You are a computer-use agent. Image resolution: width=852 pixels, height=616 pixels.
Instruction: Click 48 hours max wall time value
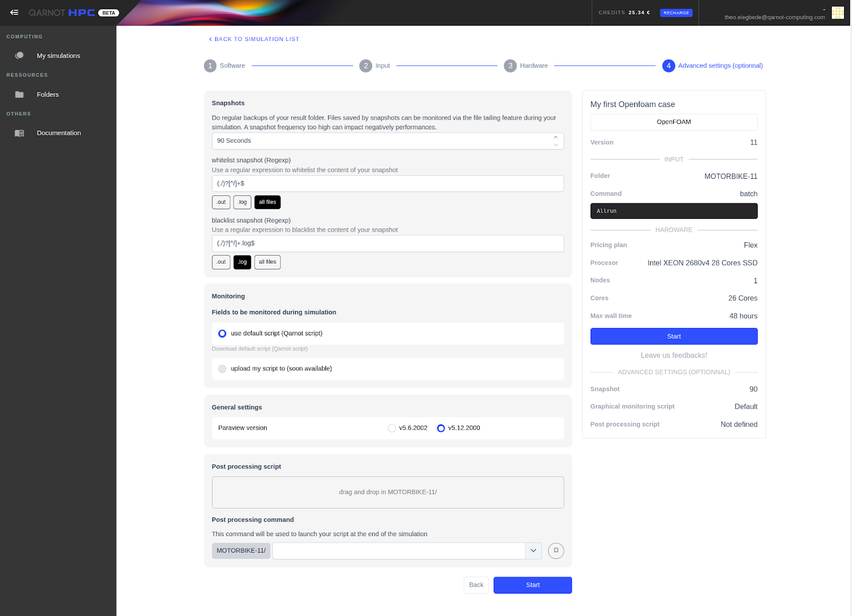(743, 316)
